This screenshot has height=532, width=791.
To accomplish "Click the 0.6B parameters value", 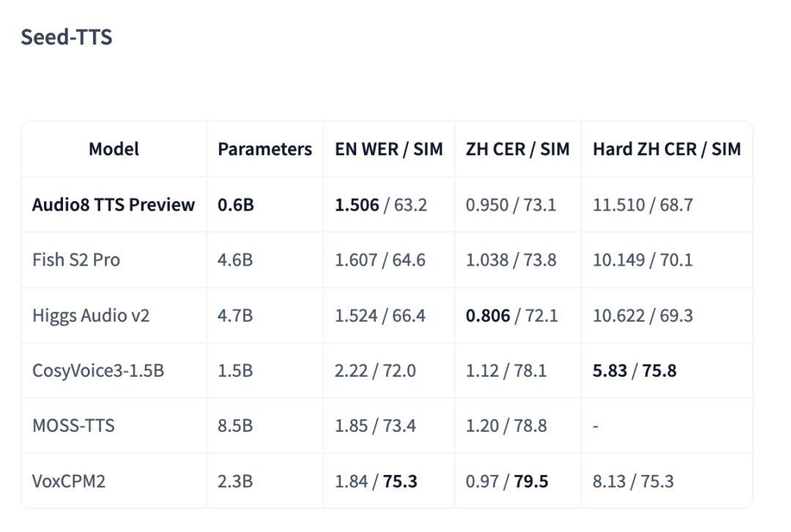I will point(236,205).
